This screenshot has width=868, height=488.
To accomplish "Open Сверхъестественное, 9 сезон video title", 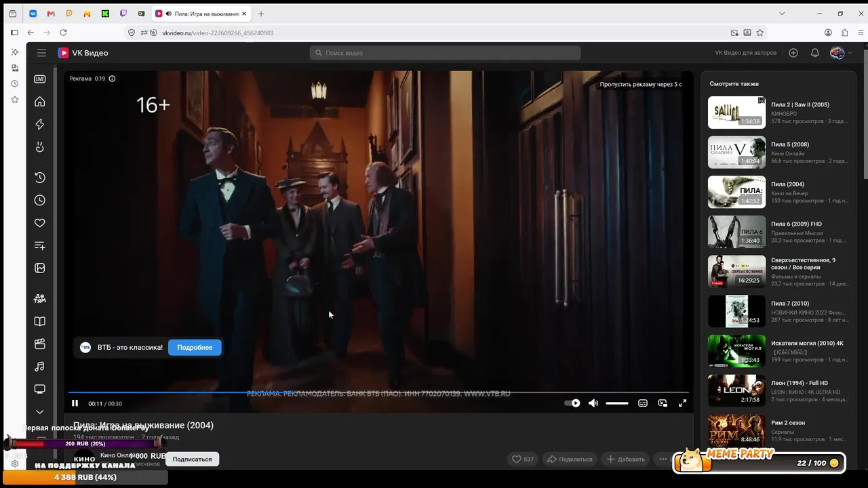I will tap(804, 264).
